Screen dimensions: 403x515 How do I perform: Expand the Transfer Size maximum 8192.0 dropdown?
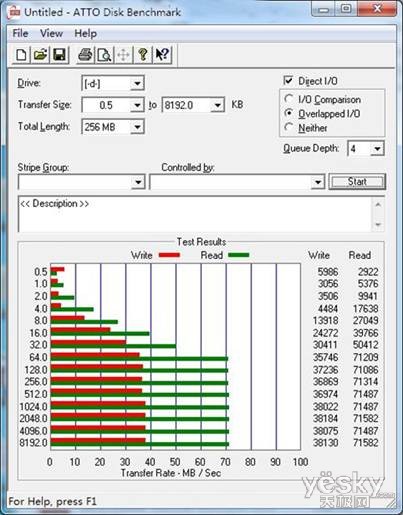217,105
